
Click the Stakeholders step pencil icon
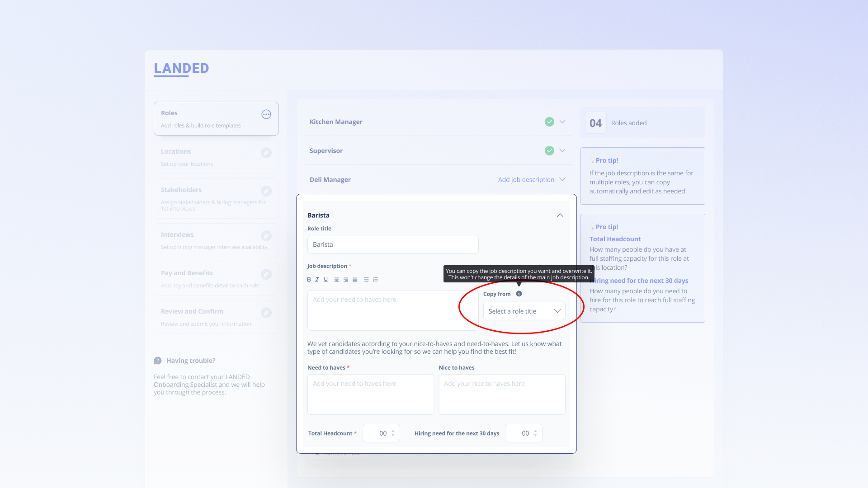pyautogui.click(x=266, y=191)
